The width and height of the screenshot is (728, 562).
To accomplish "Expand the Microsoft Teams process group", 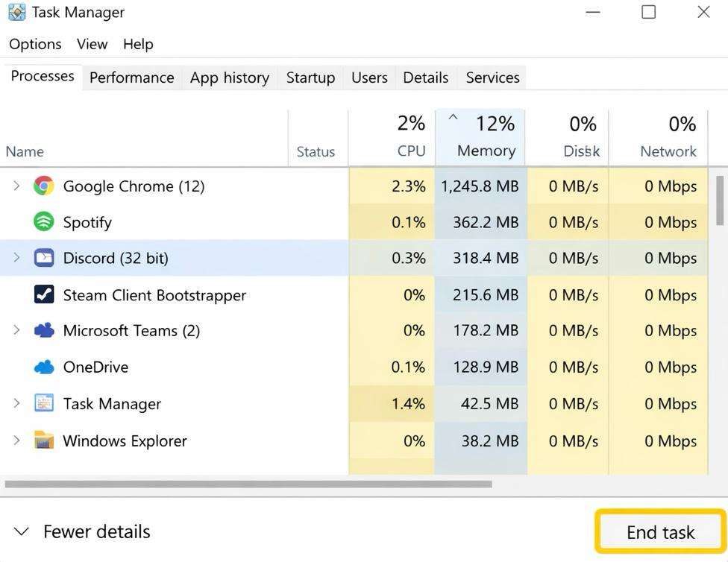I will (16, 330).
